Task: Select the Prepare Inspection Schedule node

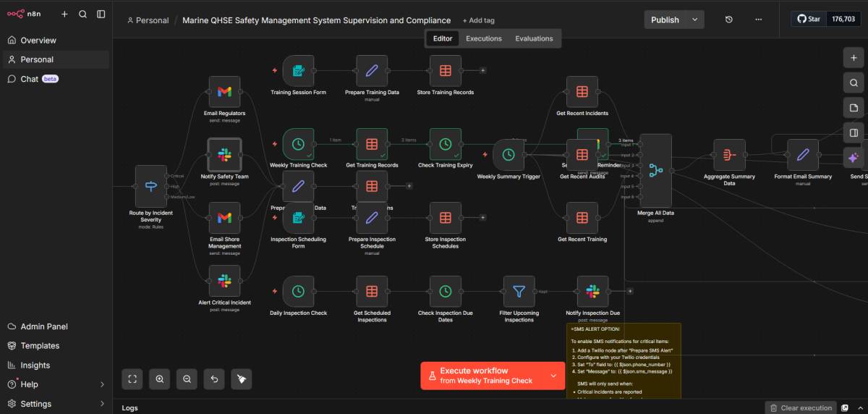Action: [x=372, y=218]
